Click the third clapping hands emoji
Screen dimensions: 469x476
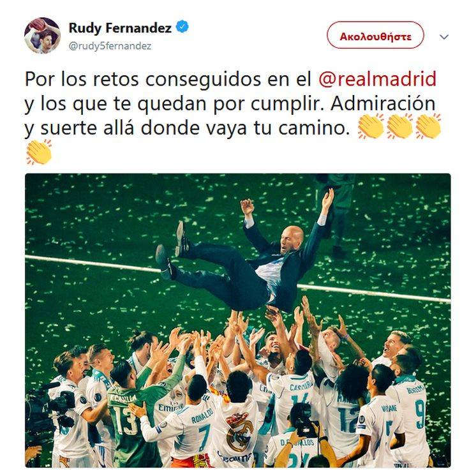[x=428, y=126]
